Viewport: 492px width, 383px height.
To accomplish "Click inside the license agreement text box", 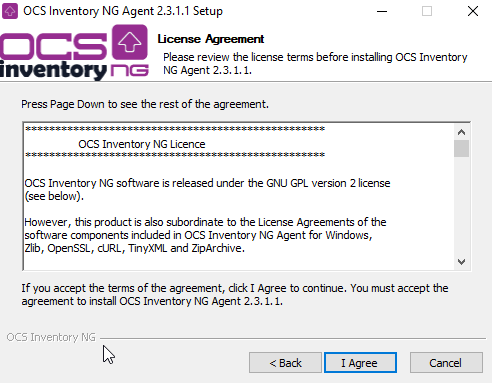I will (239, 196).
